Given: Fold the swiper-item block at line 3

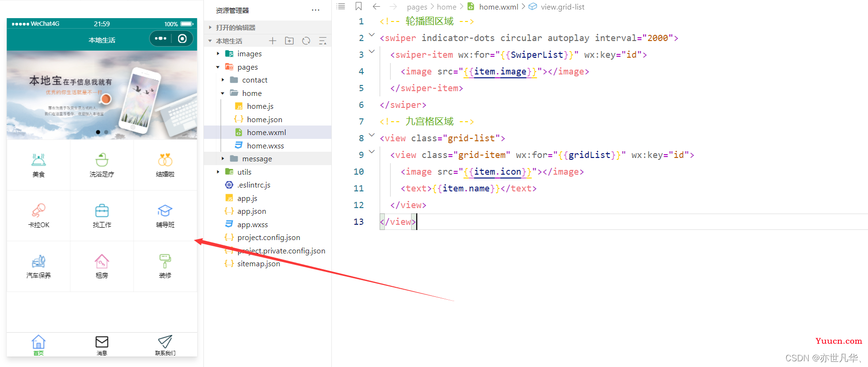Looking at the screenshot, I should tap(372, 52).
